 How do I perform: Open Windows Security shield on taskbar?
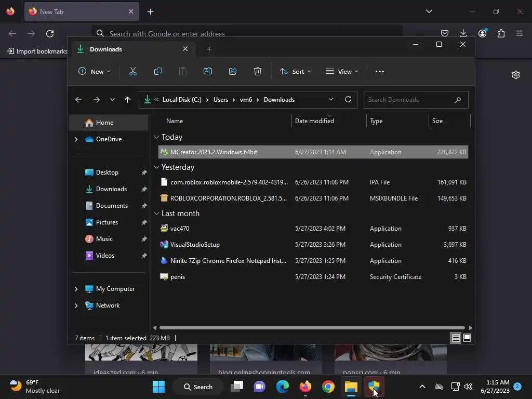click(374, 387)
